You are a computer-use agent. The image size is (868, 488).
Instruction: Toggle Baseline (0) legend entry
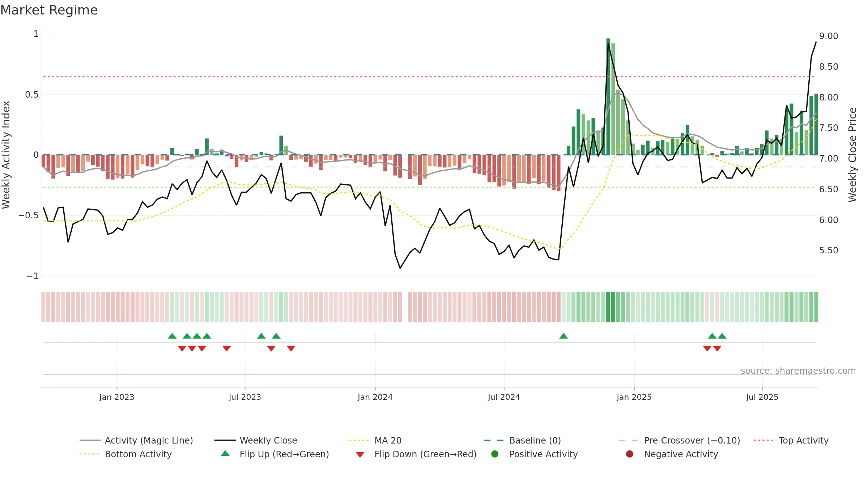522,440
